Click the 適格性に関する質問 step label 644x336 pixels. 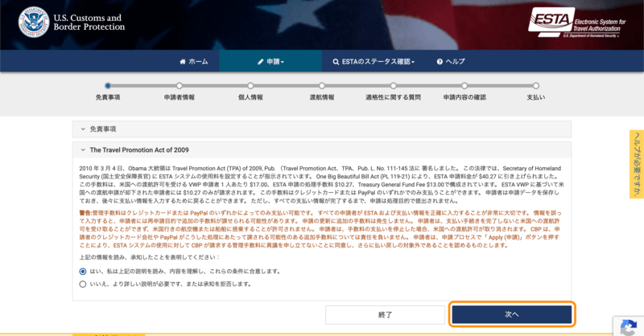click(394, 97)
